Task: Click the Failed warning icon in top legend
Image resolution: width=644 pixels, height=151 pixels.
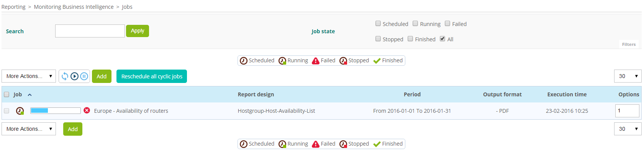Action: coord(315,61)
